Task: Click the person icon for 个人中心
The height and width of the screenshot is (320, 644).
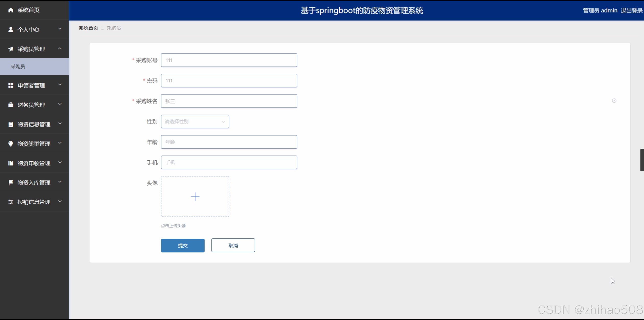Action: tap(11, 29)
